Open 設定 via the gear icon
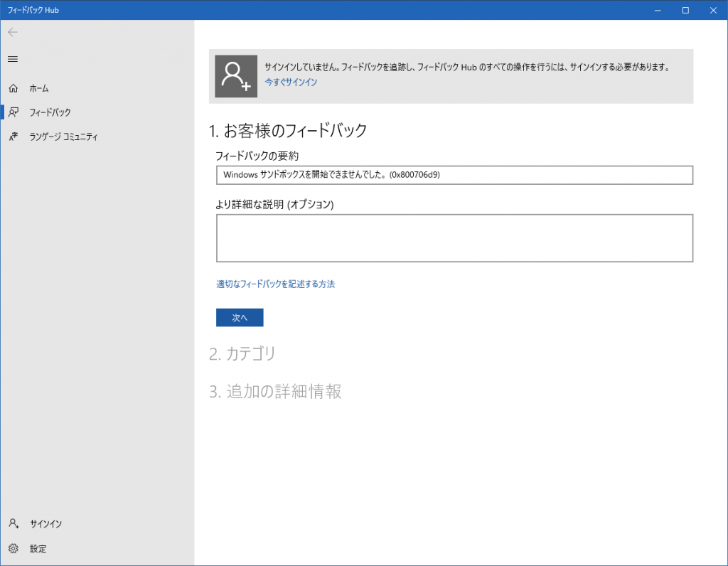Viewport: 728px width, 566px height. 13,549
